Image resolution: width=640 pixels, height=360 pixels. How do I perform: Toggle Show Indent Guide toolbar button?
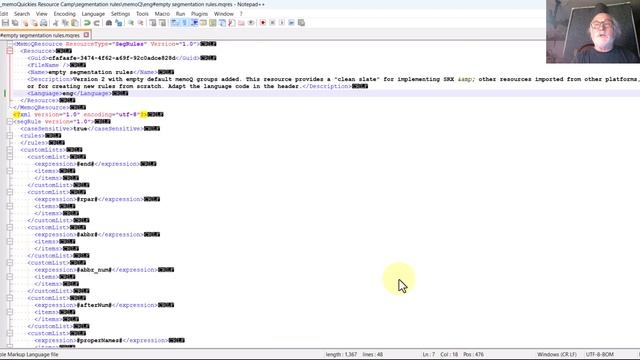[x=194, y=23]
